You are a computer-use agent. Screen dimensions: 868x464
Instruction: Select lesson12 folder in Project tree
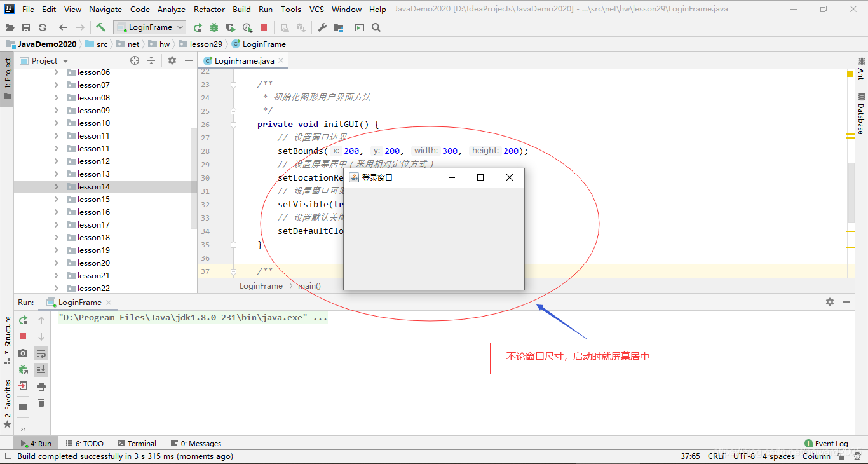pyautogui.click(x=93, y=161)
